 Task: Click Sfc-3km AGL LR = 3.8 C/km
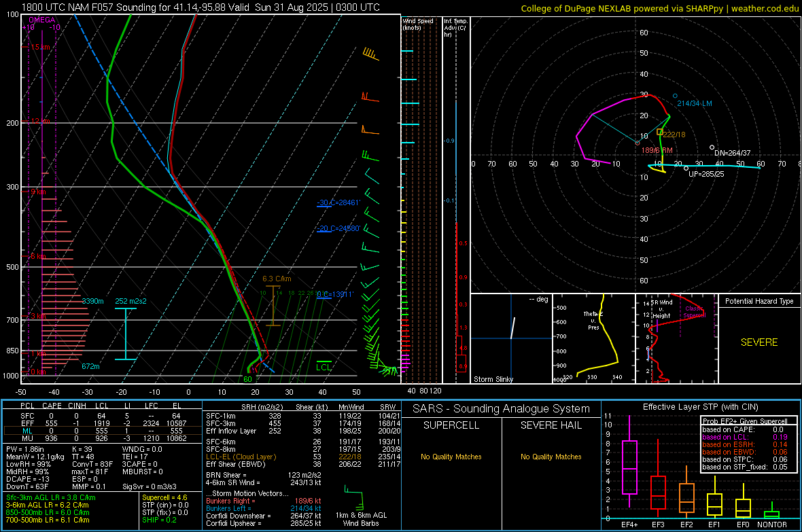click(51, 497)
